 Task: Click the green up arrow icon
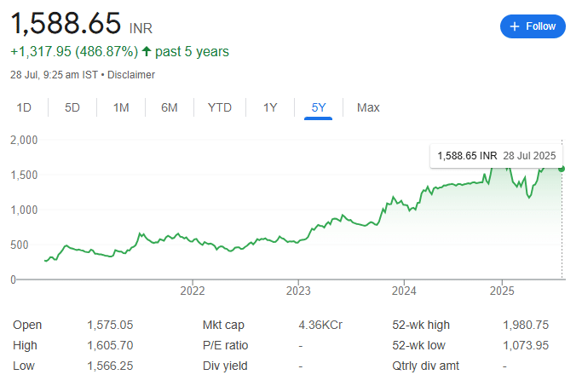click(147, 52)
